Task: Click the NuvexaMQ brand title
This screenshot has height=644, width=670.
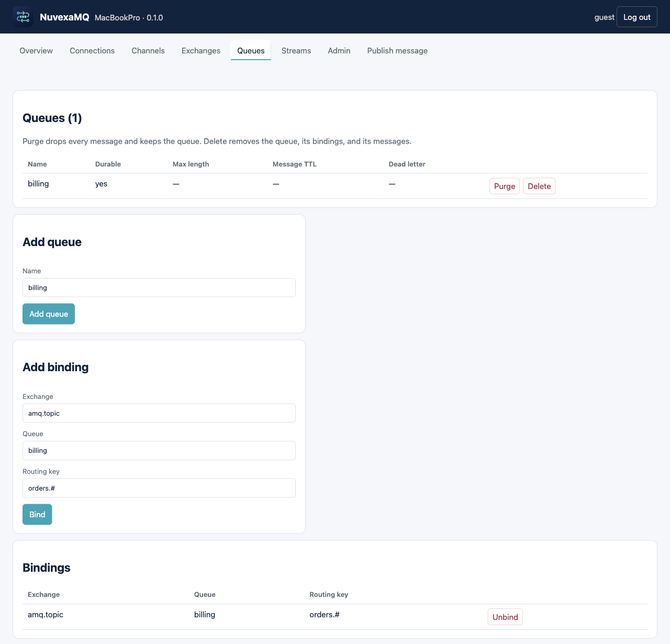Action: point(64,17)
